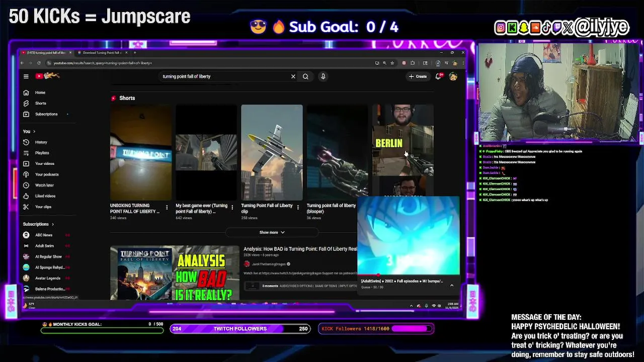Go back with the browser back arrow
This screenshot has height=362, width=644.
click(x=22, y=63)
